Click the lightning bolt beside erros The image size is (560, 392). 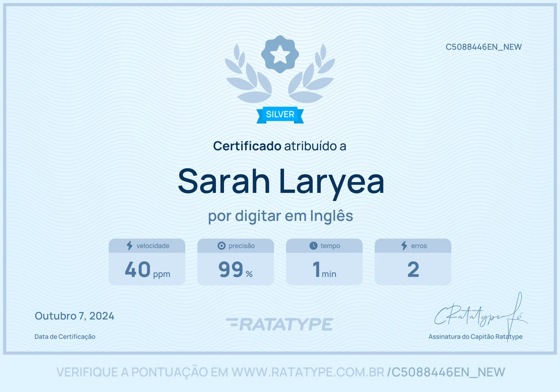[x=404, y=245]
